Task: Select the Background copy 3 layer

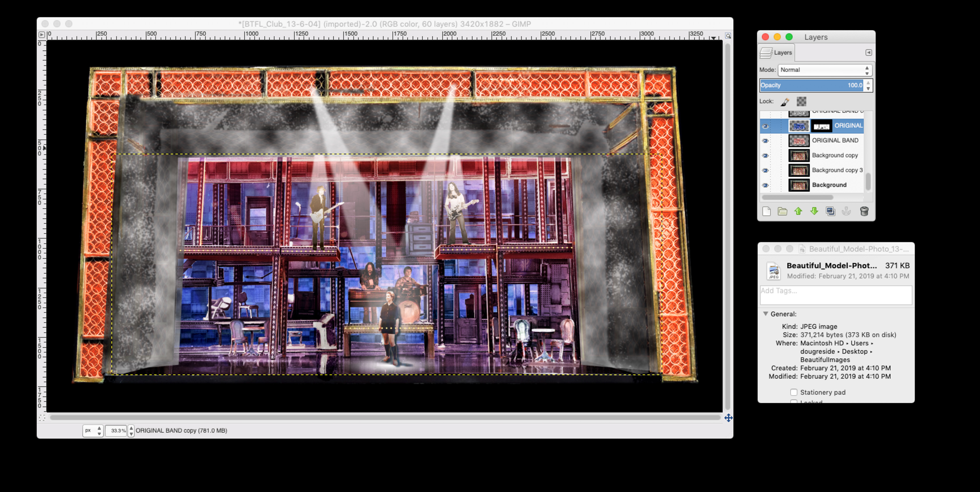Action: (837, 170)
